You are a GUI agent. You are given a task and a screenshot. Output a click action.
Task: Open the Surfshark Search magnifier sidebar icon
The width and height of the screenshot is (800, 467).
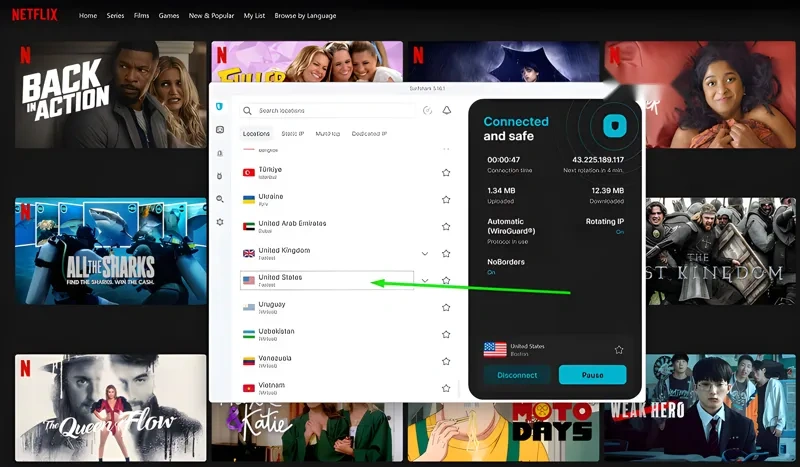[220, 199]
